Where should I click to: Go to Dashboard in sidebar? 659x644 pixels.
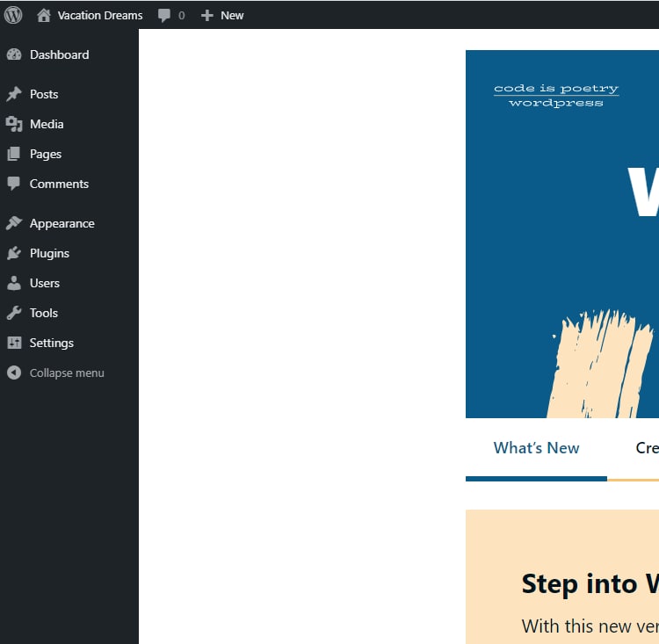coord(59,54)
